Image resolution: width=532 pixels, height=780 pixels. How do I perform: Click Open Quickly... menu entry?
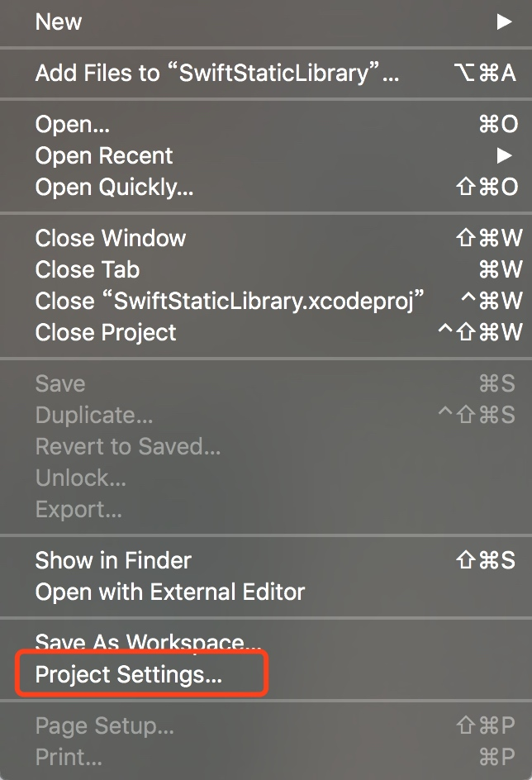114,187
